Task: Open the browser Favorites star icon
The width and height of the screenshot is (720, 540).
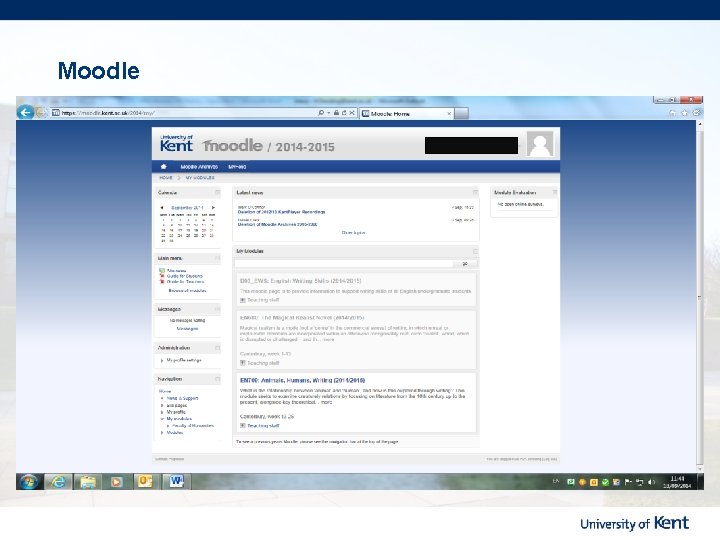Action: click(x=685, y=113)
